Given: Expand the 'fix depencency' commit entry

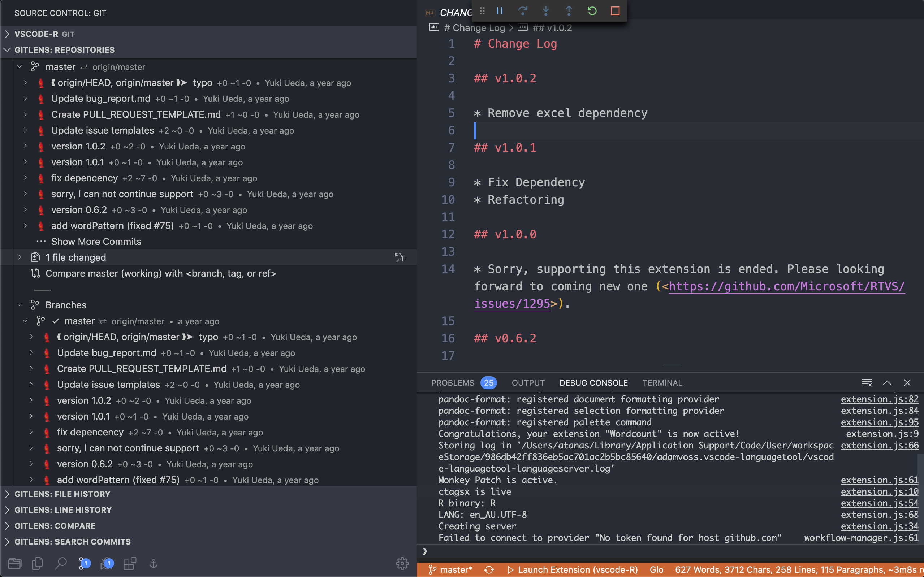Looking at the screenshot, I should point(25,178).
